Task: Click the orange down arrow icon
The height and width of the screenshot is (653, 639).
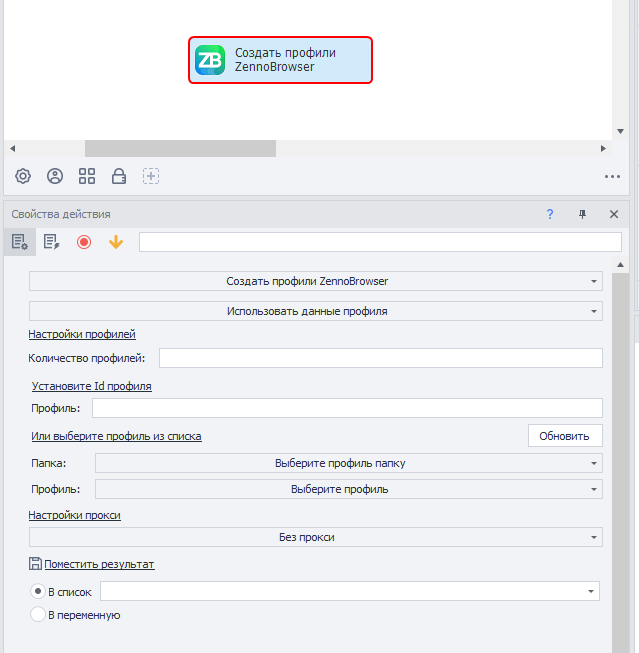Action: click(x=116, y=242)
